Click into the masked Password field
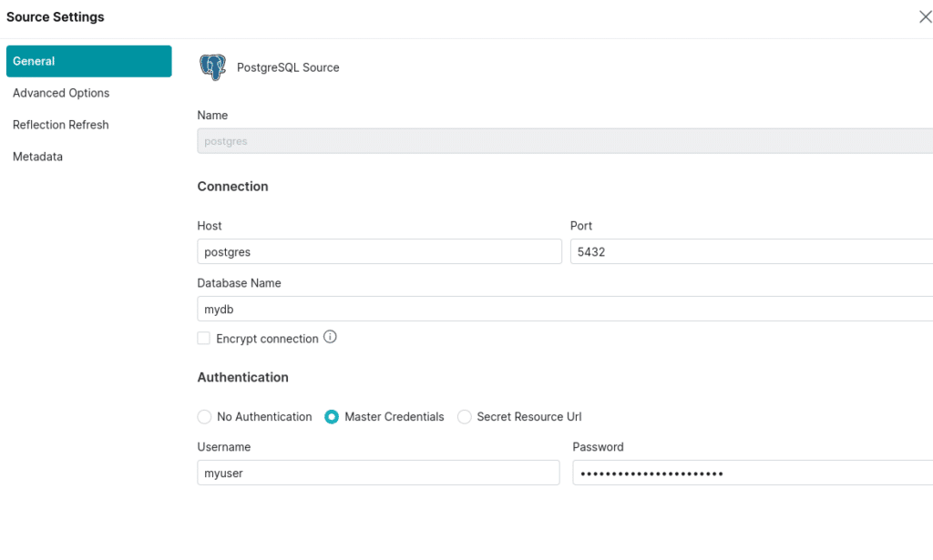This screenshot has height=560, width=933. click(x=753, y=473)
